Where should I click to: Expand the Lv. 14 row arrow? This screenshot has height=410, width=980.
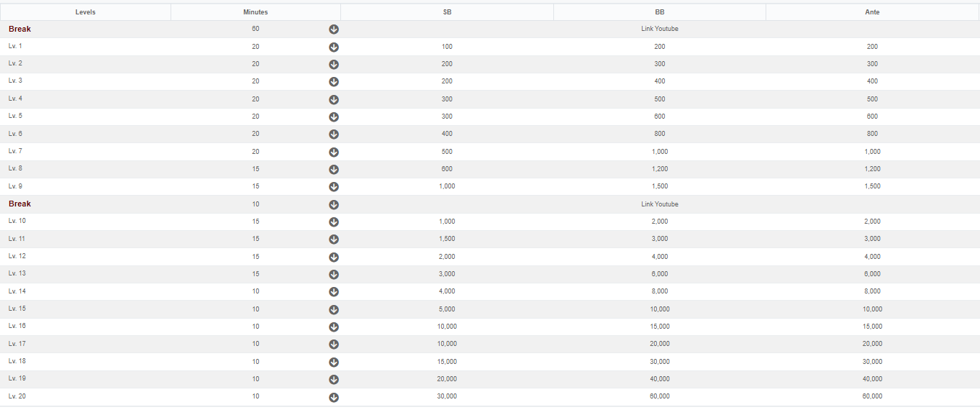tap(334, 292)
